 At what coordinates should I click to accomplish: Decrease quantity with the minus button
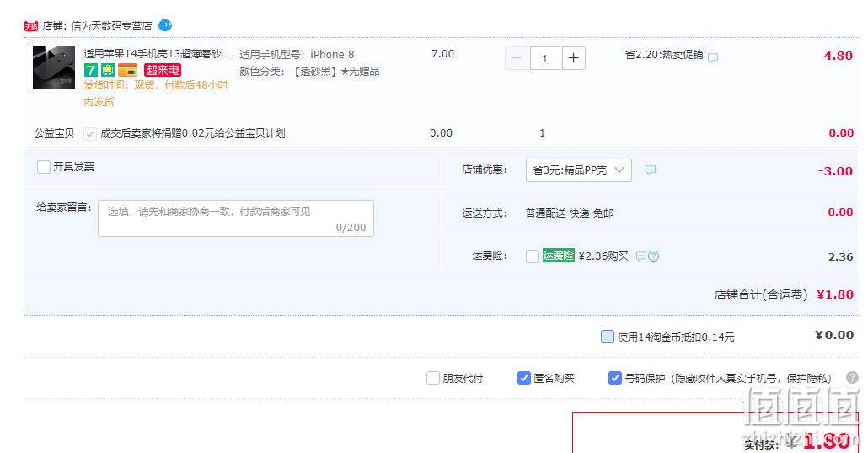click(516, 58)
